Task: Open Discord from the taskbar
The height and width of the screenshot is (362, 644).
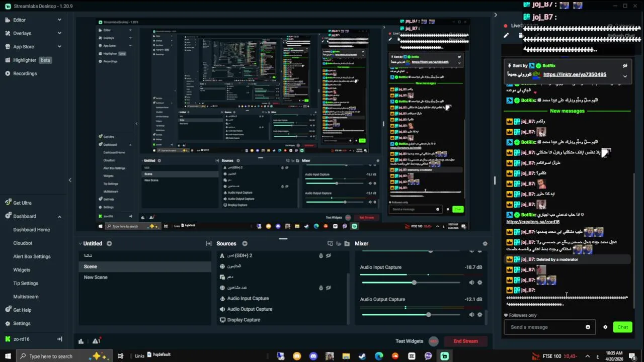Action: 313,356
